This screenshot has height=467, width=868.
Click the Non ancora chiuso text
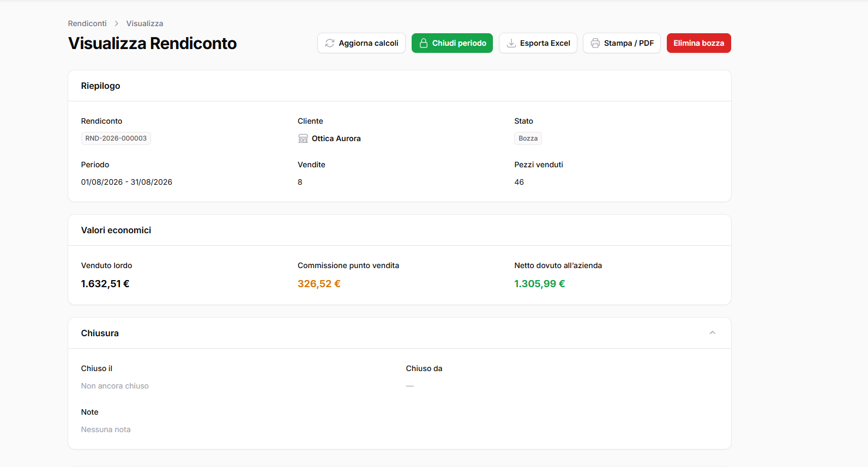[x=115, y=386]
